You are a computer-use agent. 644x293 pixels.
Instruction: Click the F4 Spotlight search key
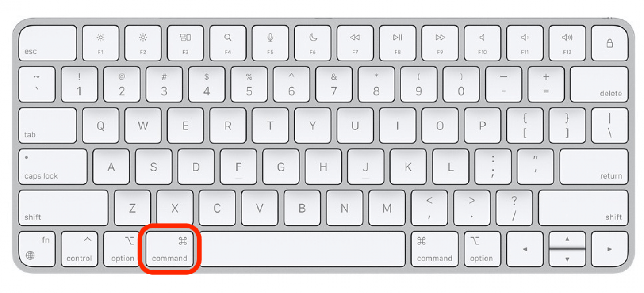click(228, 43)
